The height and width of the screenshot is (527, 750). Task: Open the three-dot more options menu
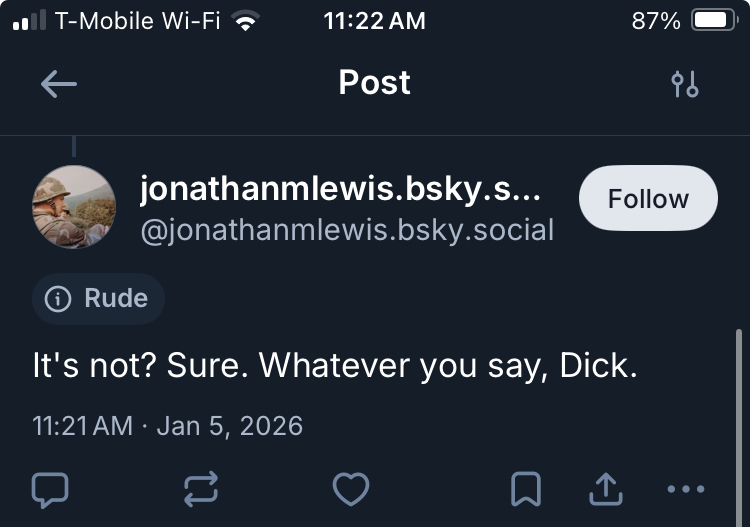click(685, 488)
